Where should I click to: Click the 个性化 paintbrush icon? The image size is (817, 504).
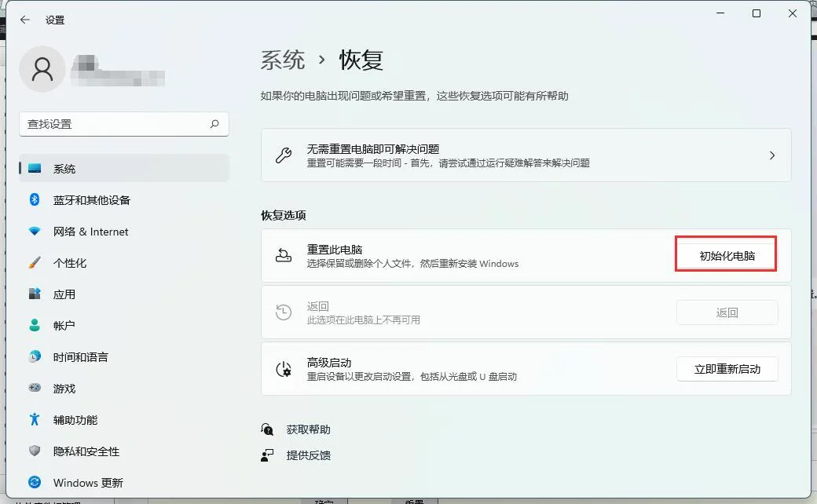click(x=35, y=263)
